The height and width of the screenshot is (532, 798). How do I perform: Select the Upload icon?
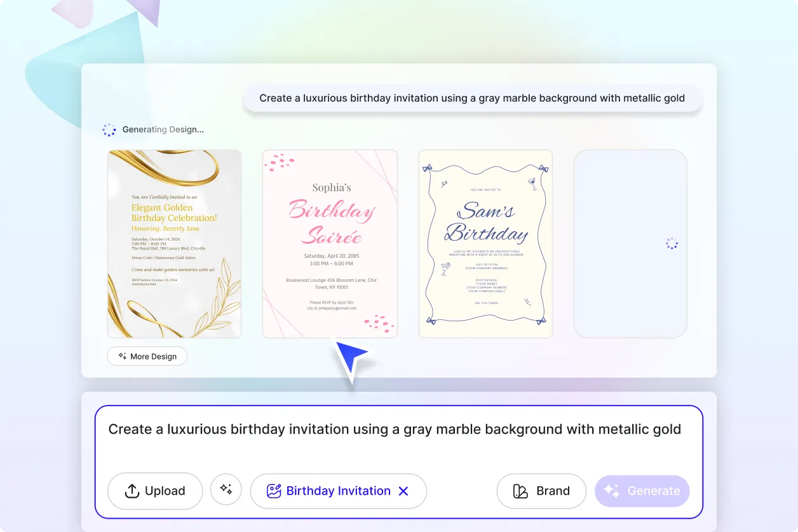pos(132,491)
